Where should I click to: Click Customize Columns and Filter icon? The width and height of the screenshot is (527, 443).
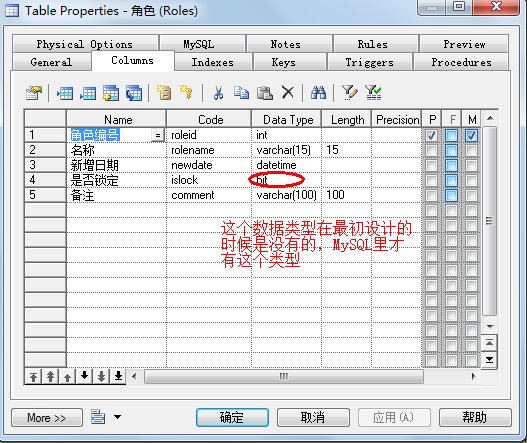pos(350,92)
